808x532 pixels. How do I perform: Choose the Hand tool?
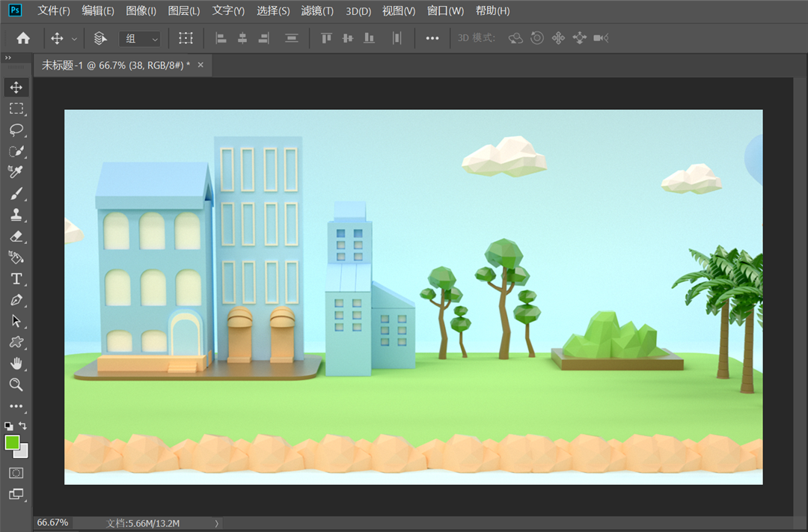[x=16, y=364]
